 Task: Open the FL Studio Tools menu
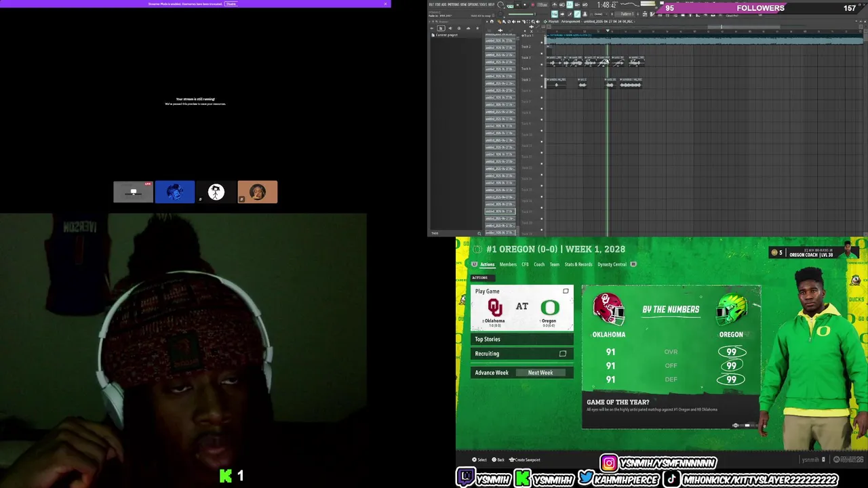click(x=483, y=5)
